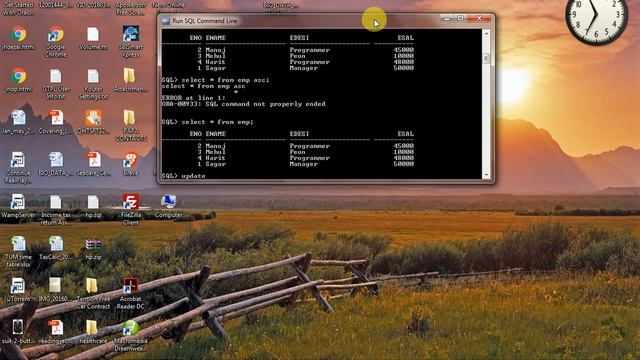Select the suit-2-butt image file icon
Screen dimensions: 640x360
tap(18, 327)
